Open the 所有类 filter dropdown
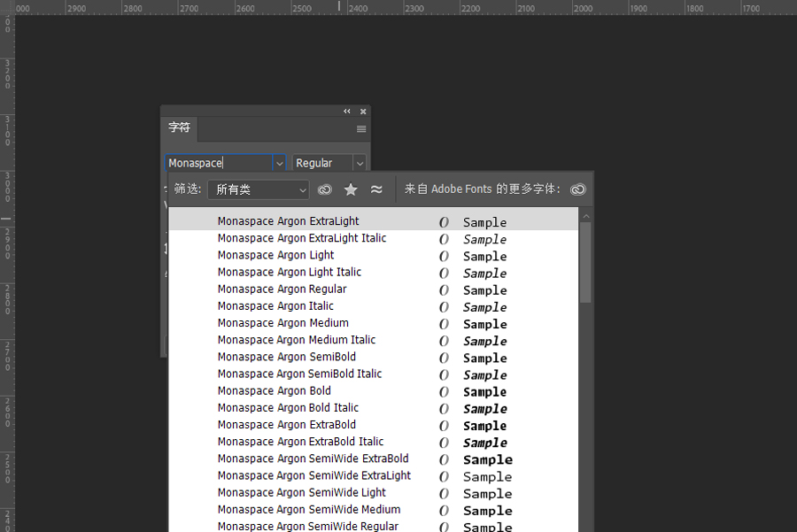The image size is (797, 532). point(259,190)
